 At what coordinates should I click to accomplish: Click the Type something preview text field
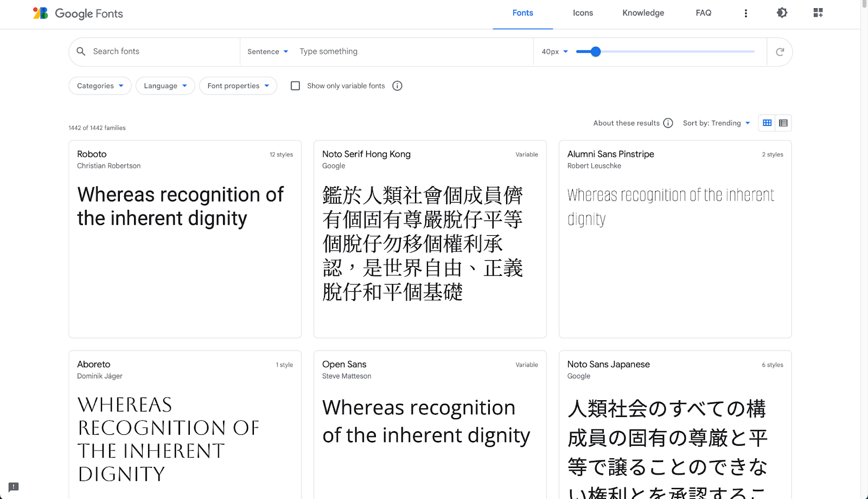tap(412, 52)
